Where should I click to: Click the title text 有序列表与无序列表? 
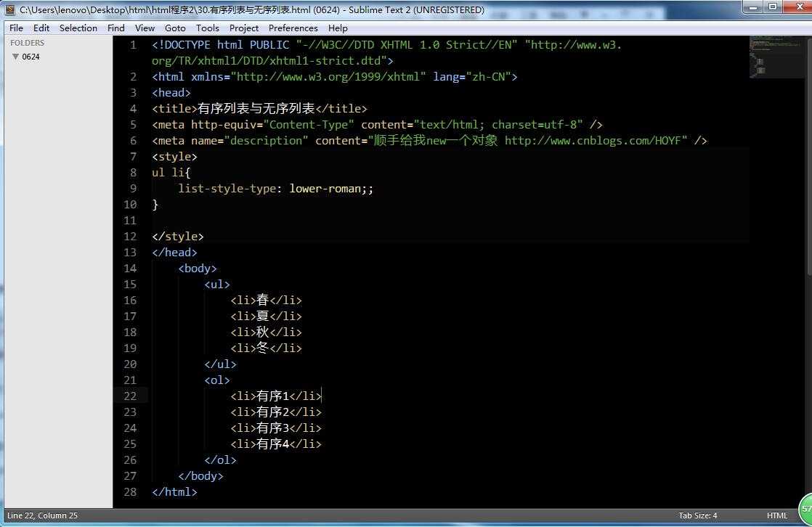point(256,109)
